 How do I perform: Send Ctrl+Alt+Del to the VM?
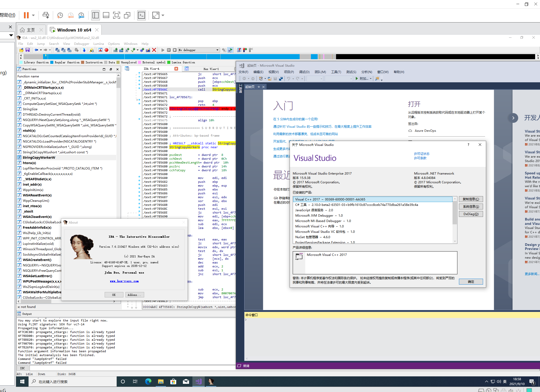(46, 15)
